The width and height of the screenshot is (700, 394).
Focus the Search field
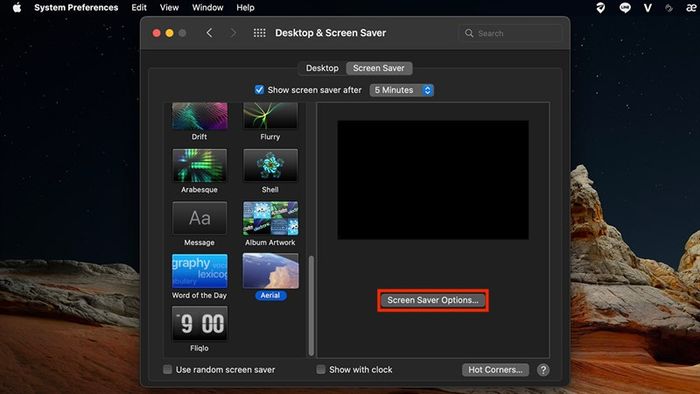pyautogui.click(x=510, y=33)
